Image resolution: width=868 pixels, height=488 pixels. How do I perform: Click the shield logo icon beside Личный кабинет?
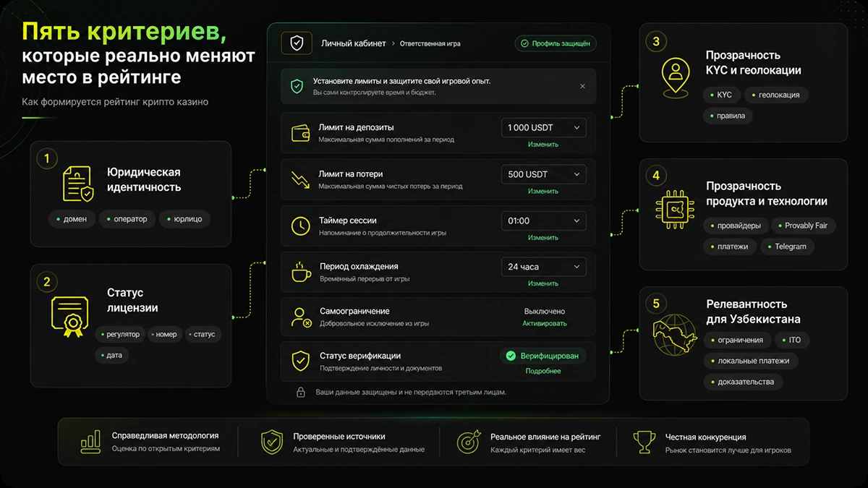tap(297, 43)
